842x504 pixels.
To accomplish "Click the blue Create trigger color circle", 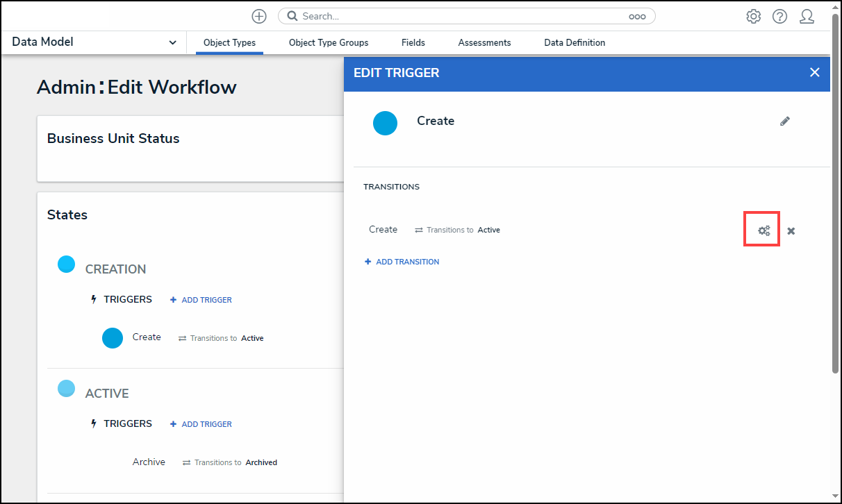I will (x=385, y=123).
